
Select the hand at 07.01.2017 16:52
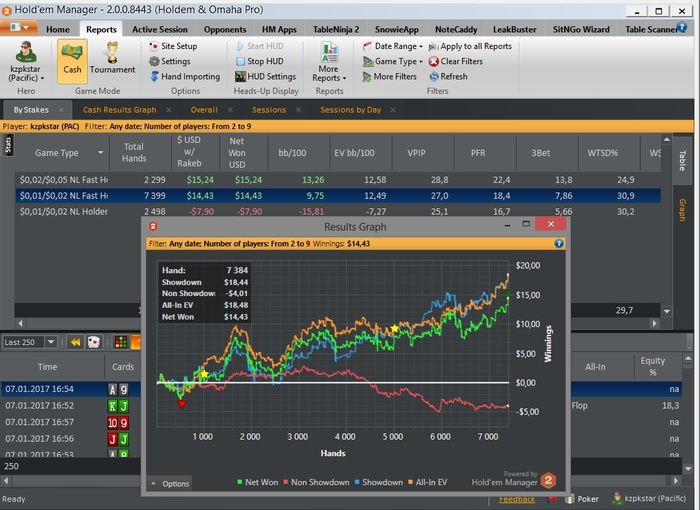71,405
